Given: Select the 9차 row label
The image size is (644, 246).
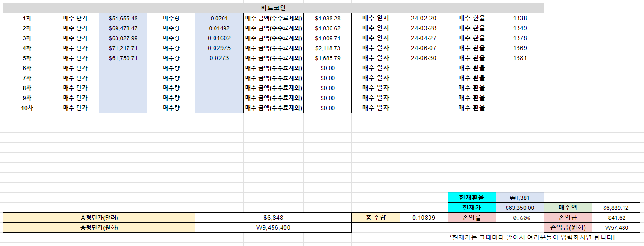Looking at the screenshot, I should 27,98.
